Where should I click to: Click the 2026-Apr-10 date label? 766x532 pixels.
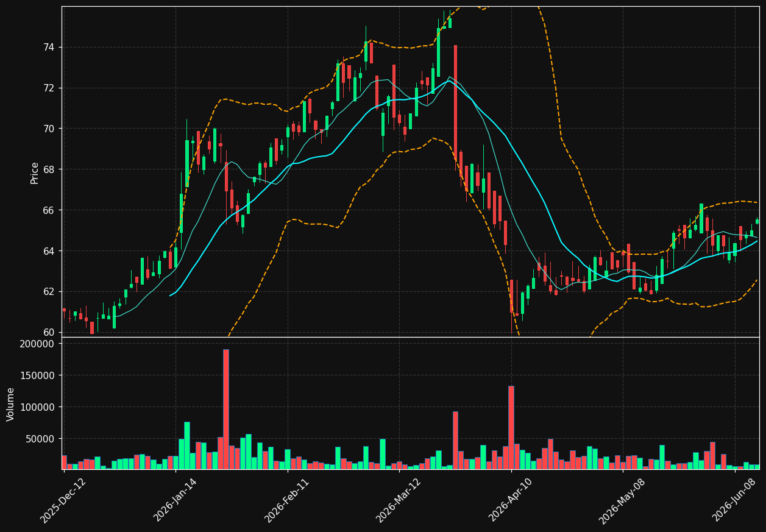[x=511, y=500]
